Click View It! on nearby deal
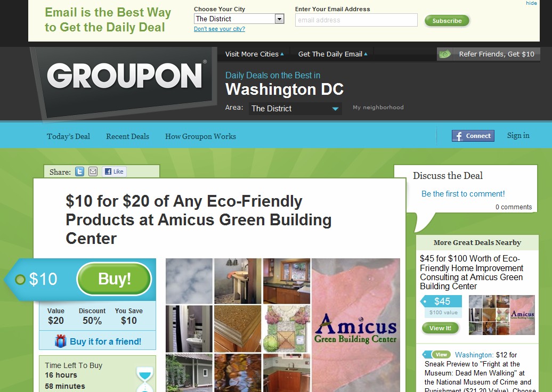 pyautogui.click(x=440, y=328)
